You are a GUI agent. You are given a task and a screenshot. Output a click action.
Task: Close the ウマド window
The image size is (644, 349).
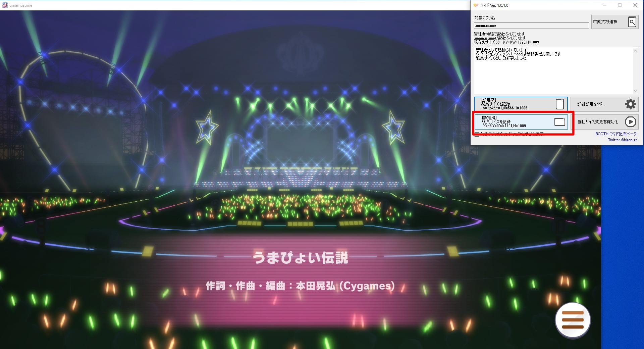[x=635, y=5]
